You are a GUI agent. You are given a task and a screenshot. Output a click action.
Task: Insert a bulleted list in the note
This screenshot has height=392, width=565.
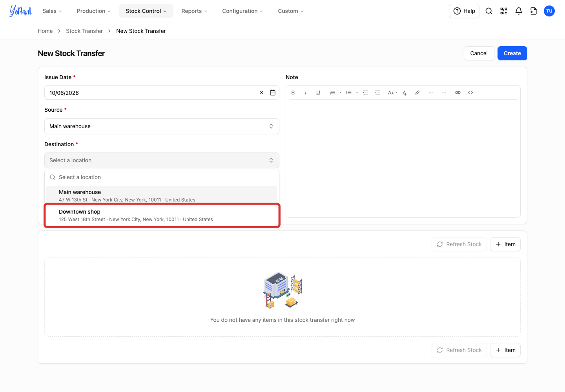[x=349, y=93]
